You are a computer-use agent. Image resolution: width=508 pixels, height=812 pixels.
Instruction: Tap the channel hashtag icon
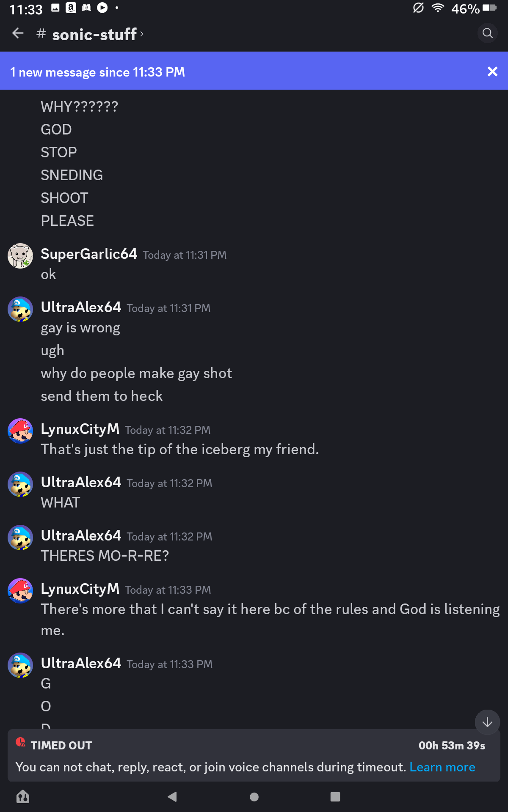point(41,33)
